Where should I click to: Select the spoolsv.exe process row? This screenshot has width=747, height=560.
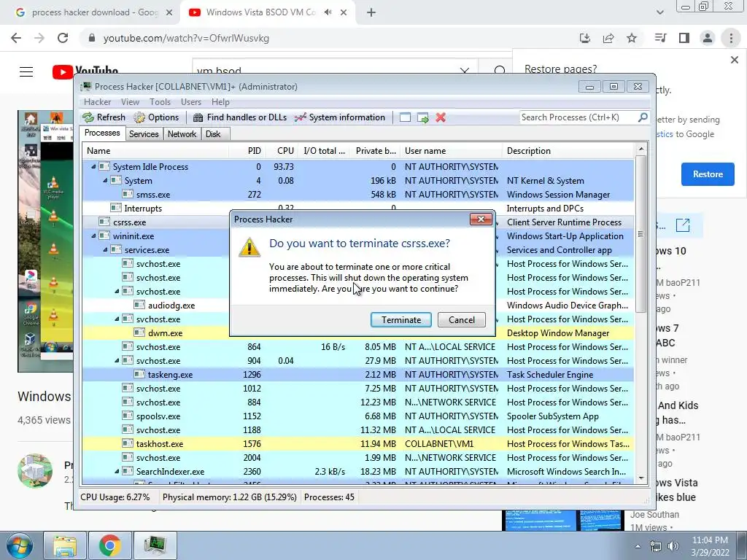[357, 416]
